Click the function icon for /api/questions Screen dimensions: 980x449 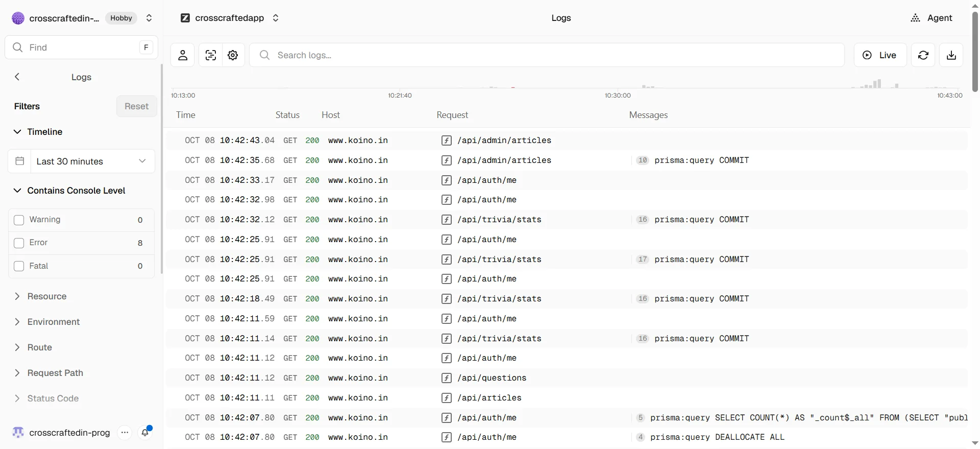click(x=447, y=378)
